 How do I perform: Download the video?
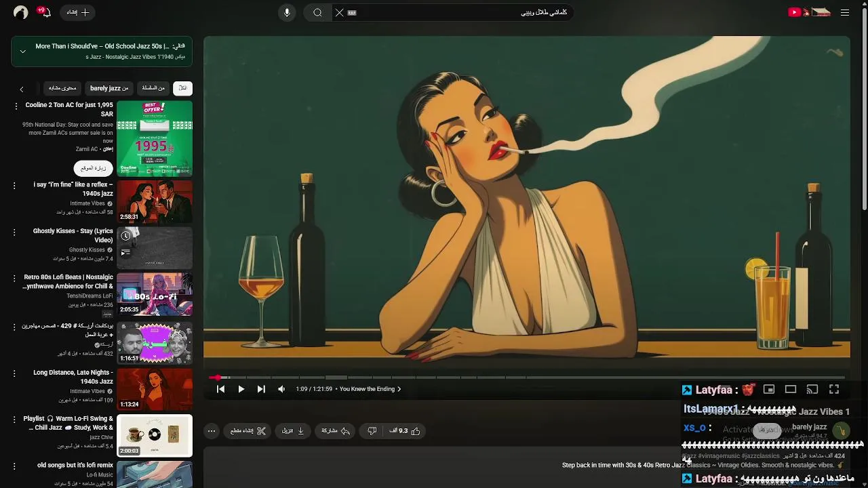293,430
